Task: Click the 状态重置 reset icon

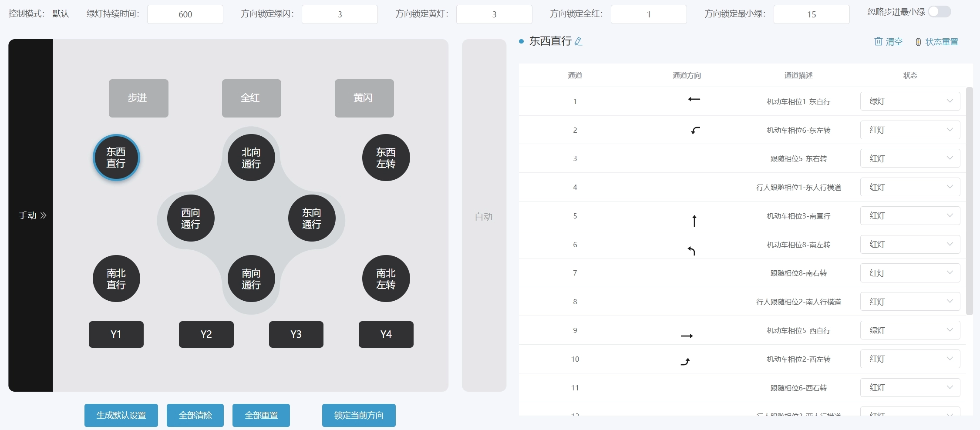Action: (x=918, y=42)
